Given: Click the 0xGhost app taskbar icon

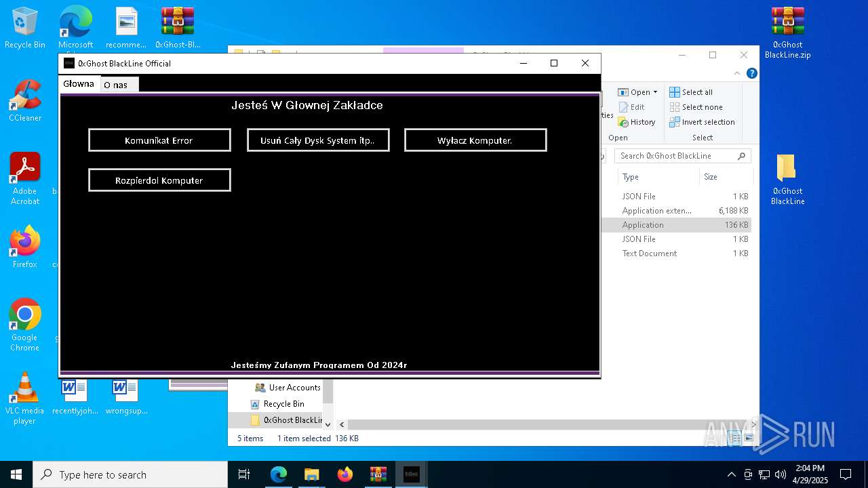Looking at the screenshot, I should [411, 474].
